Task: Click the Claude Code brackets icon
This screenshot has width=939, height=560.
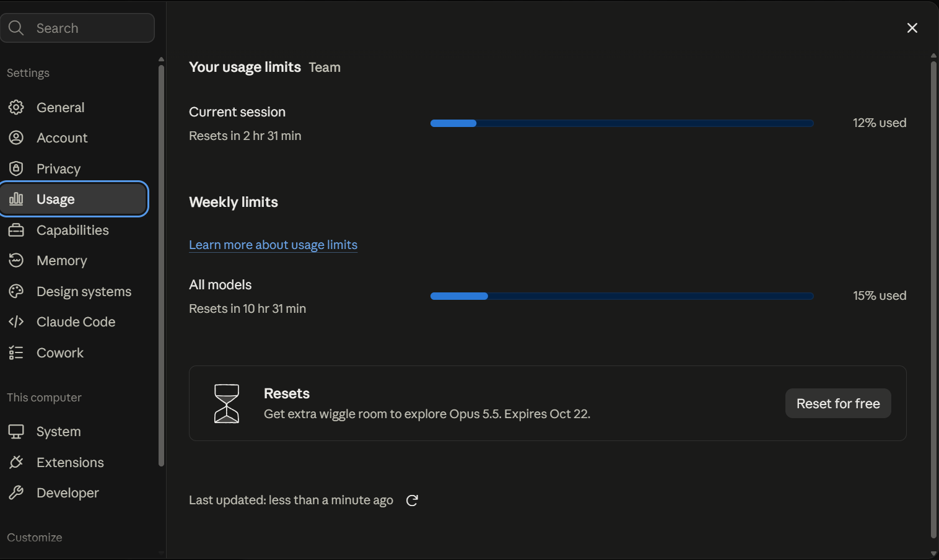Action: point(16,322)
